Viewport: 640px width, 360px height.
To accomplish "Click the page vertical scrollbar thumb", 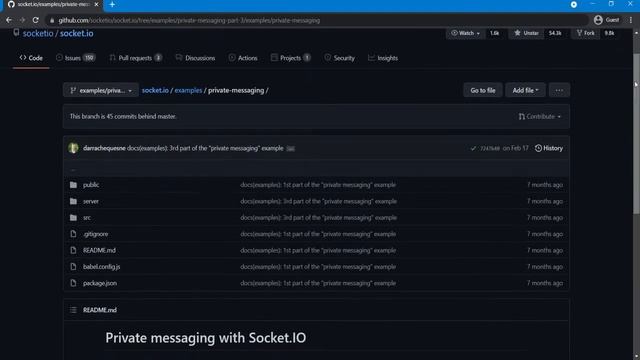I will point(636,133).
